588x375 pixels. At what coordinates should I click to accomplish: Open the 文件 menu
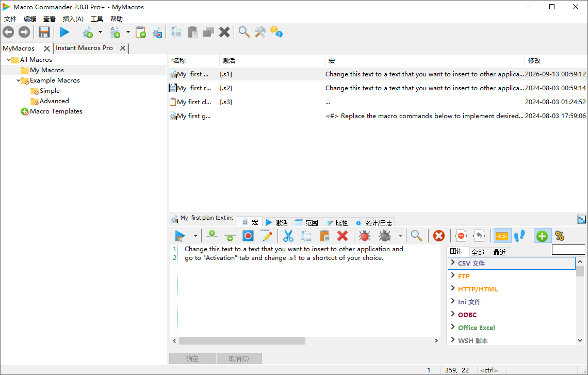pos(10,19)
